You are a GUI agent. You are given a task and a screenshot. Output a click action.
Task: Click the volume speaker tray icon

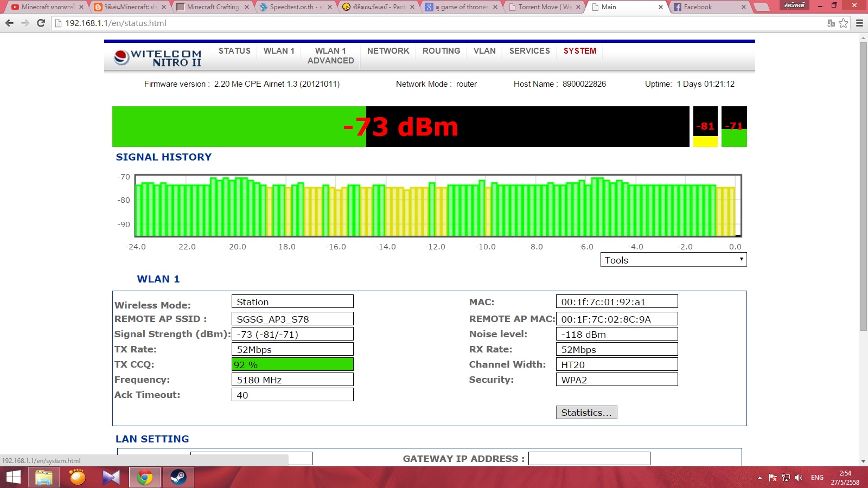tap(799, 478)
